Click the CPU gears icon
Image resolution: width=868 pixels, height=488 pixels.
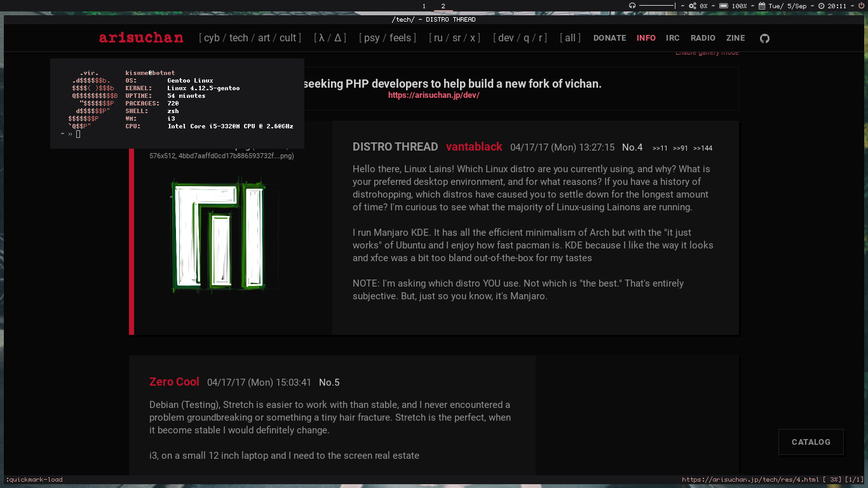[x=692, y=6]
